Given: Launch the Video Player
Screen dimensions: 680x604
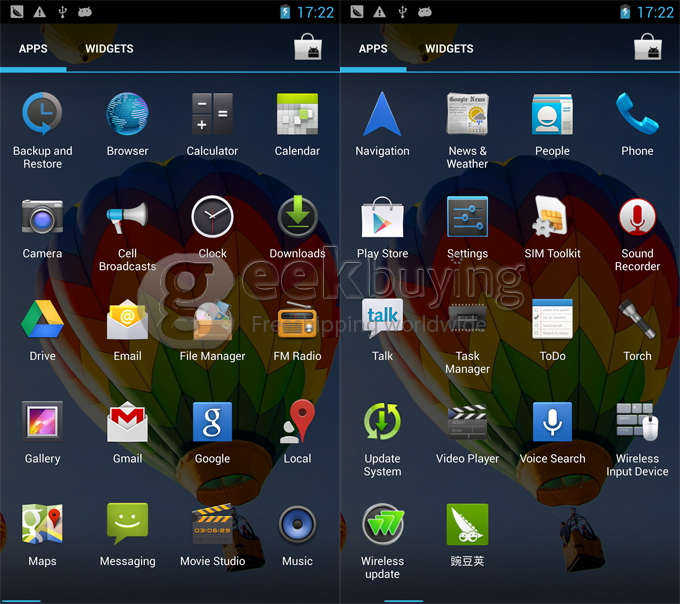Looking at the screenshot, I should pyautogui.click(x=468, y=421).
